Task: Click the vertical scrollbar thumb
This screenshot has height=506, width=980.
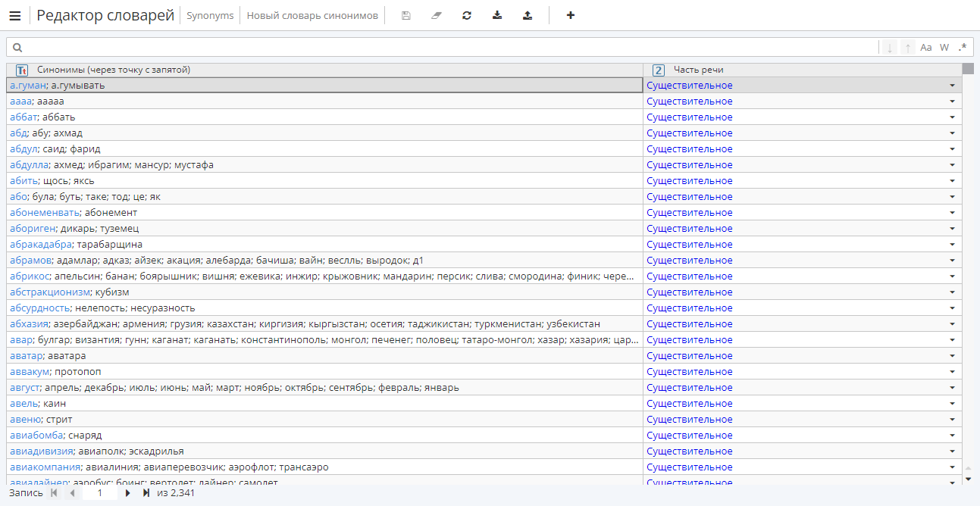Action: (x=968, y=69)
